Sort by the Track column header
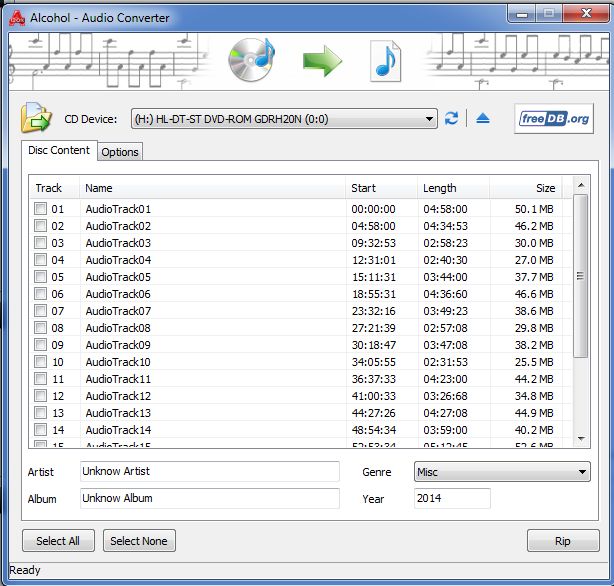 [x=54, y=188]
